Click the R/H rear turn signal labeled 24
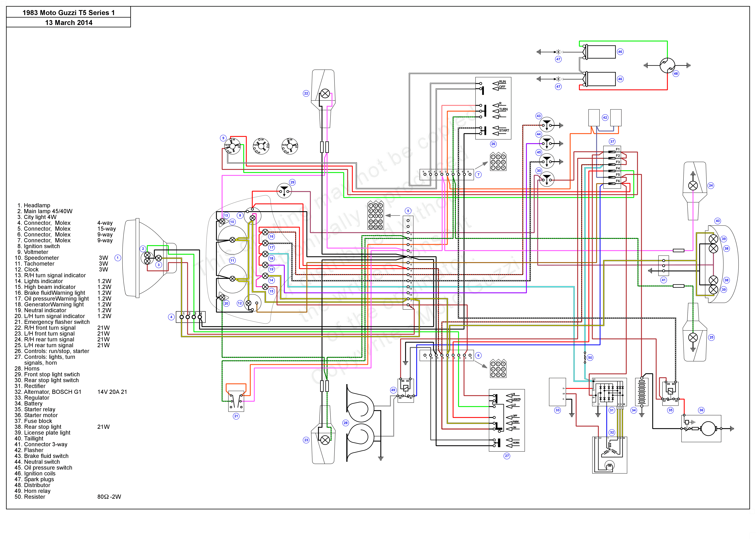 [695, 191]
